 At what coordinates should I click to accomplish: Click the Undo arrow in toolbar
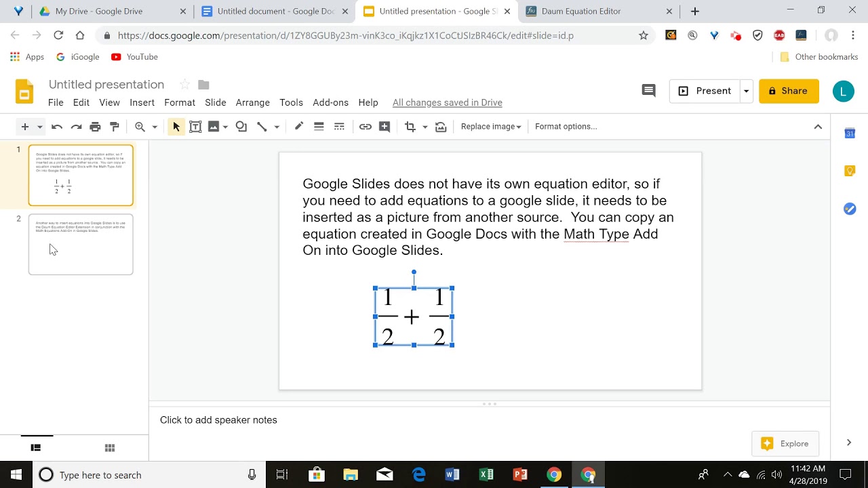click(x=57, y=127)
